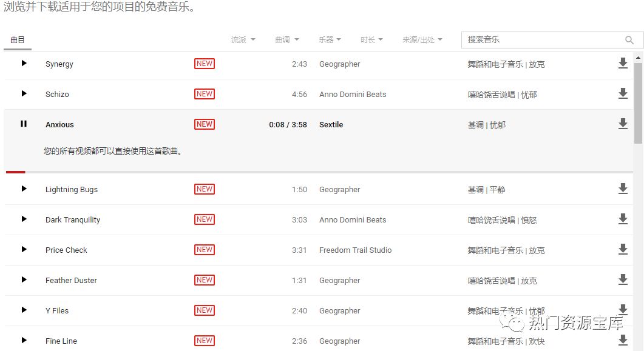Screen dimensions: 644x351
Task: Download the Anxious track
Action: click(623, 124)
